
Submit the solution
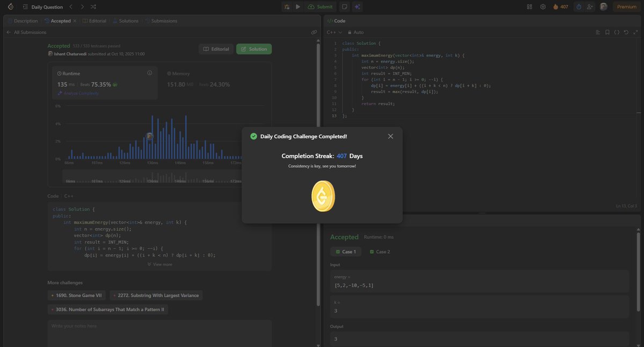point(320,7)
